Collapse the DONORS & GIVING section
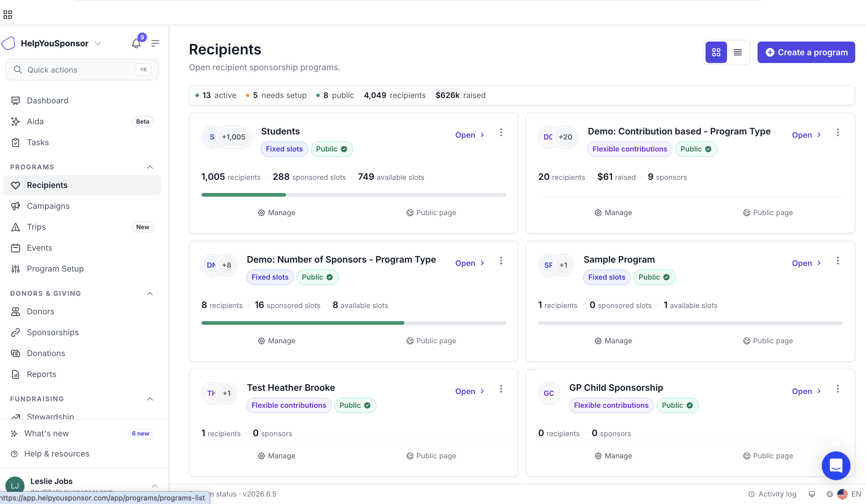This screenshot has width=866, height=504. click(x=150, y=293)
